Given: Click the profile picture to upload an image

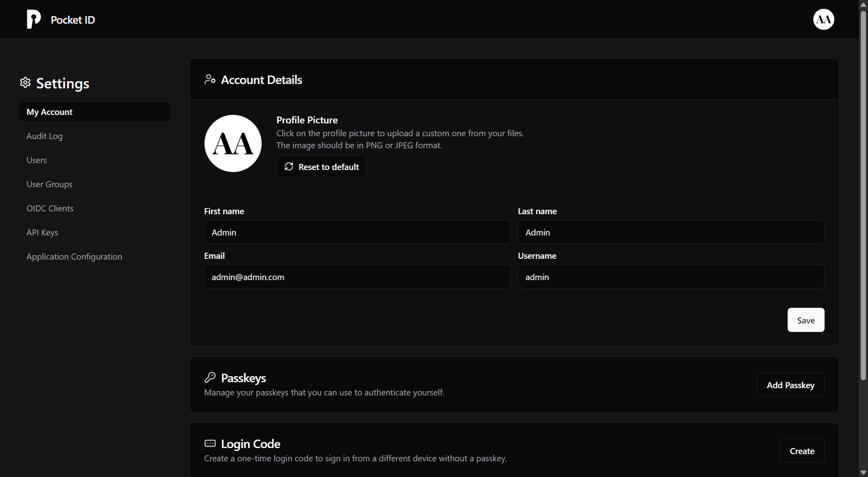Looking at the screenshot, I should pyautogui.click(x=232, y=143).
